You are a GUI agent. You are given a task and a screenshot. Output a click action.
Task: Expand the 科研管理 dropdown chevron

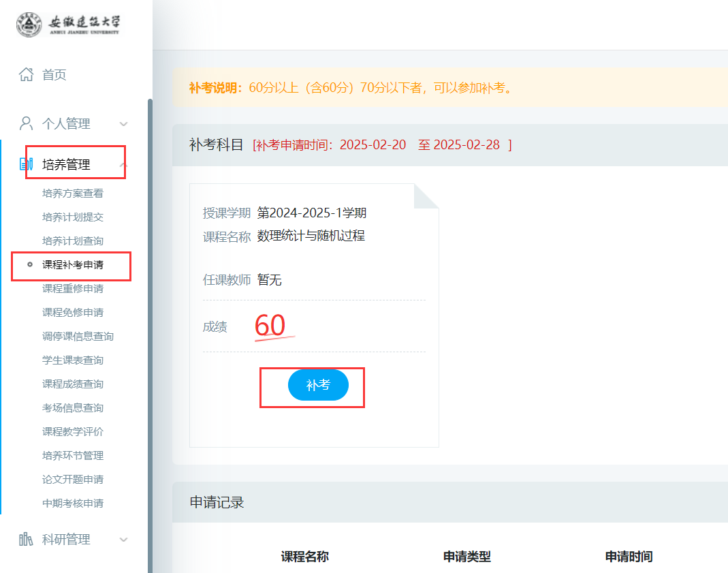click(123, 540)
